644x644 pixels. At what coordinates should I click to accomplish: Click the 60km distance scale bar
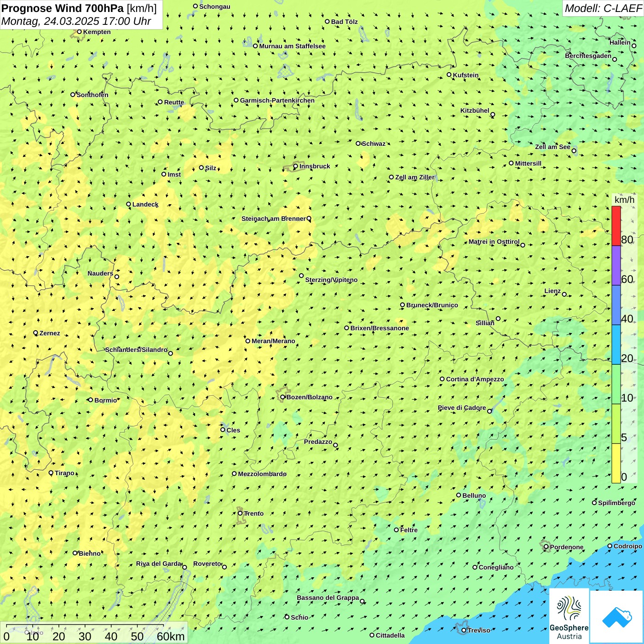[x=94, y=632]
